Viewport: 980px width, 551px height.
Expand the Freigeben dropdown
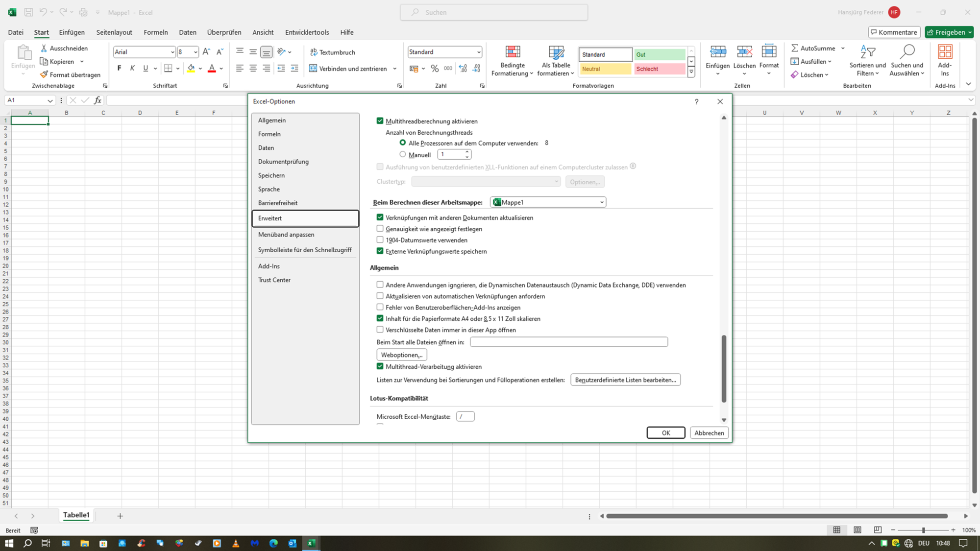(970, 32)
